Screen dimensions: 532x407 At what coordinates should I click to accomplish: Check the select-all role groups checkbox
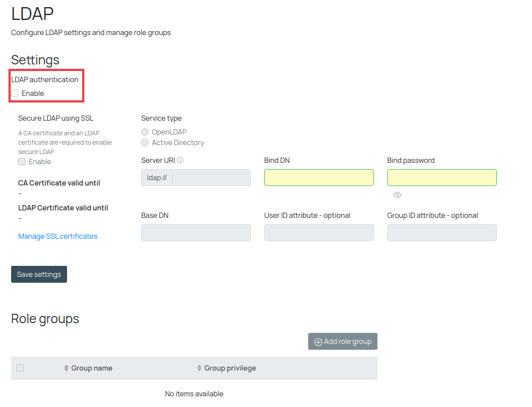tap(20, 368)
